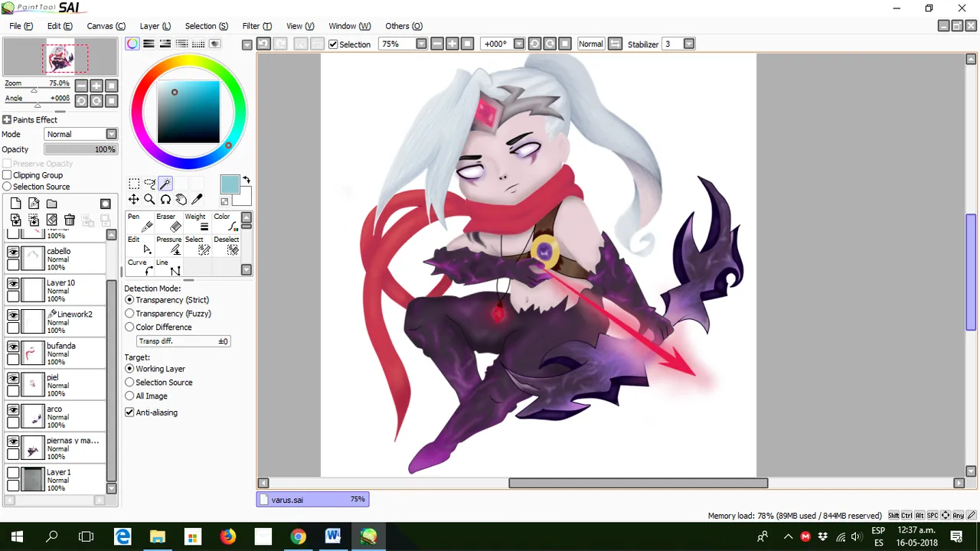Toggle the Clipping Group checkbox
Screen dimensions: 980x551
tap(7, 175)
